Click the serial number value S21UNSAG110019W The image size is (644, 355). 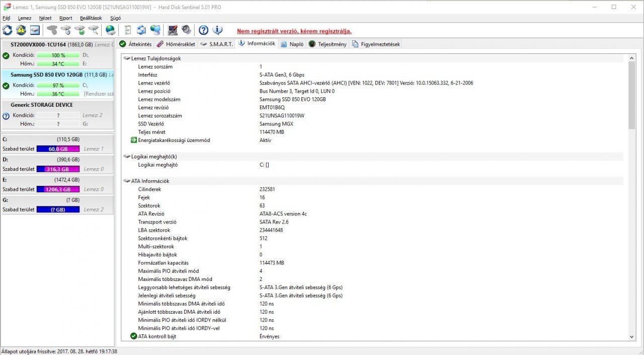point(282,115)
